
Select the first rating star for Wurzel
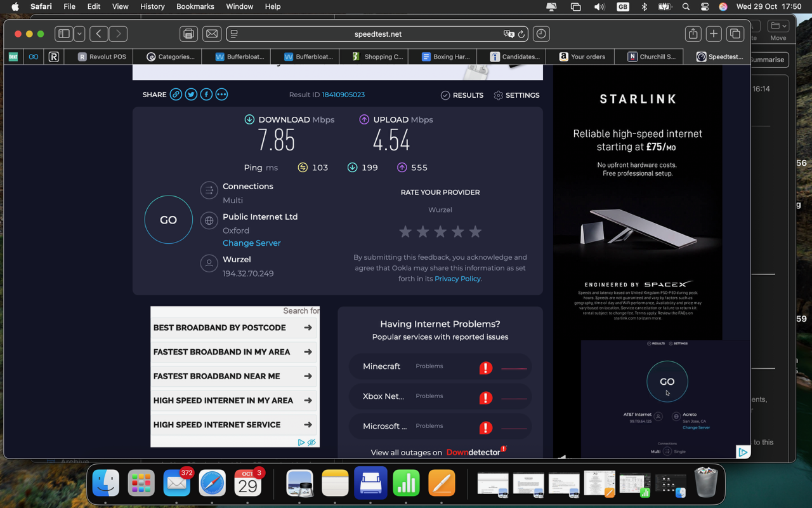click(405, 232)
